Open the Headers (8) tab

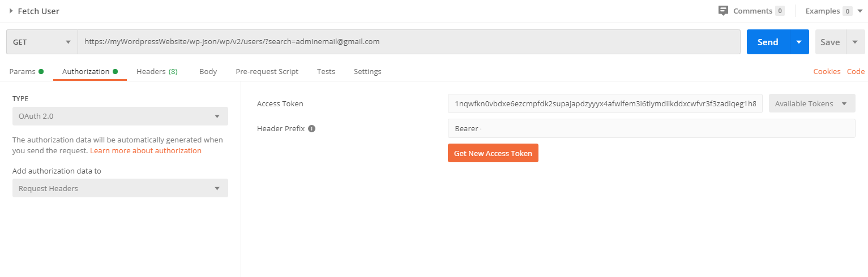157,72
